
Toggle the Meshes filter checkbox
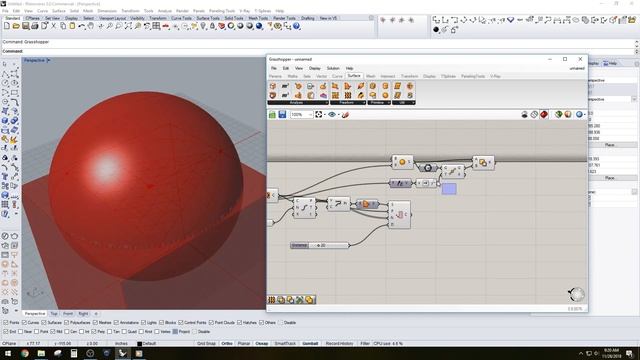pos(95,323)
